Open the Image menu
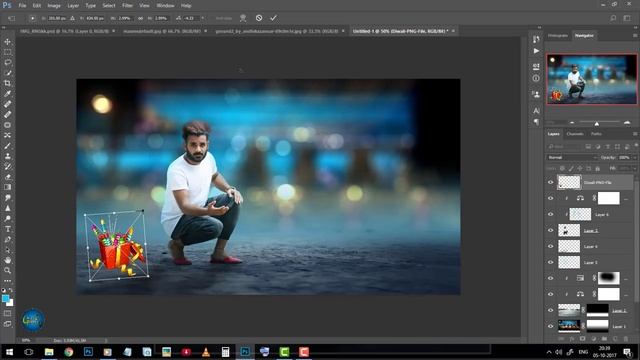The height and width of the screenshot is (360, 640). (x=53, y=6)
